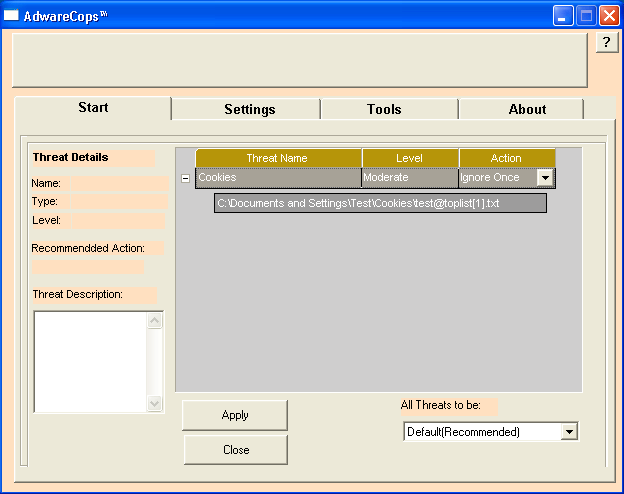Collapse the Cookies threat entry
This screenshot has height=494, width=624.
click(x=185, y=178)
